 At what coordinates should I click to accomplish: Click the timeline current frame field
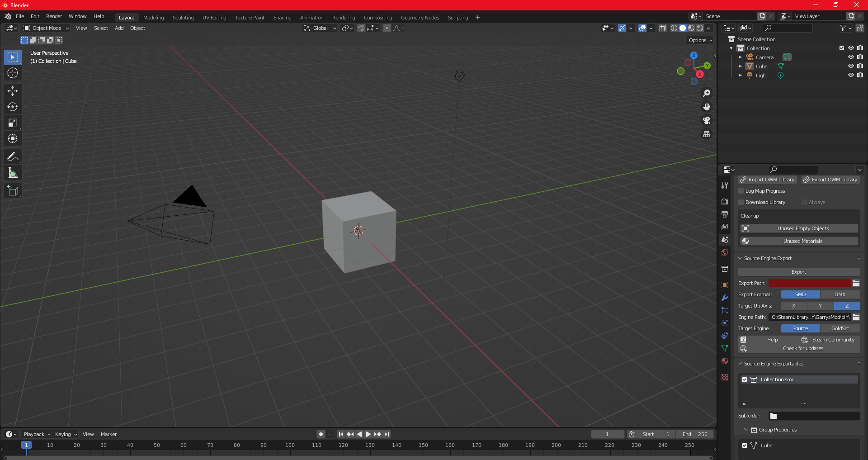pyautogui.click(x=607, y=434)
